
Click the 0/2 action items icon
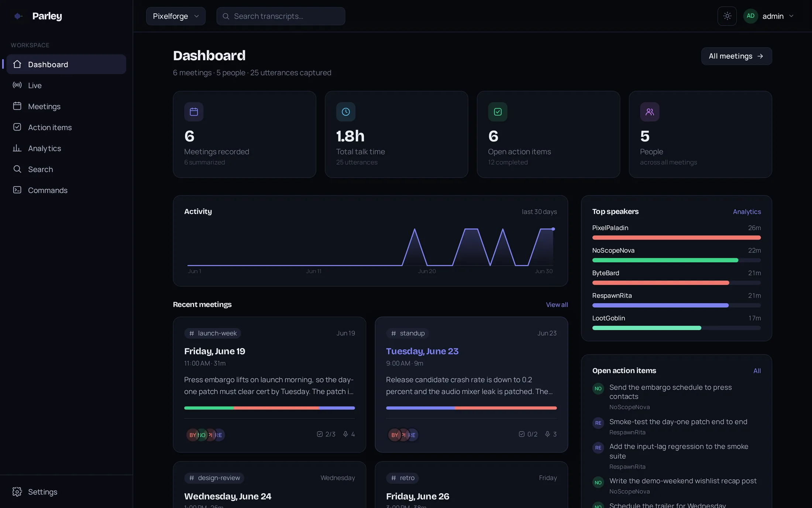point(522,434)
